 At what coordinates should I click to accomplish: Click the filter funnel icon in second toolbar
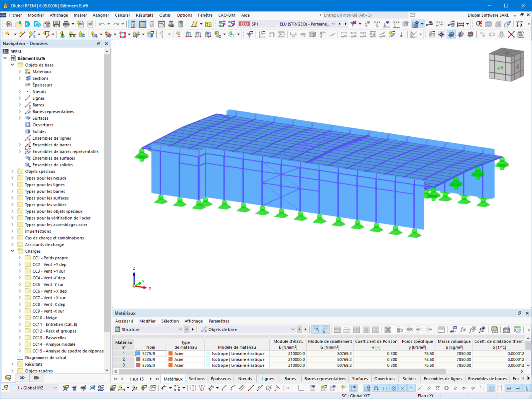pyautogui.click(x=250, y=34)
